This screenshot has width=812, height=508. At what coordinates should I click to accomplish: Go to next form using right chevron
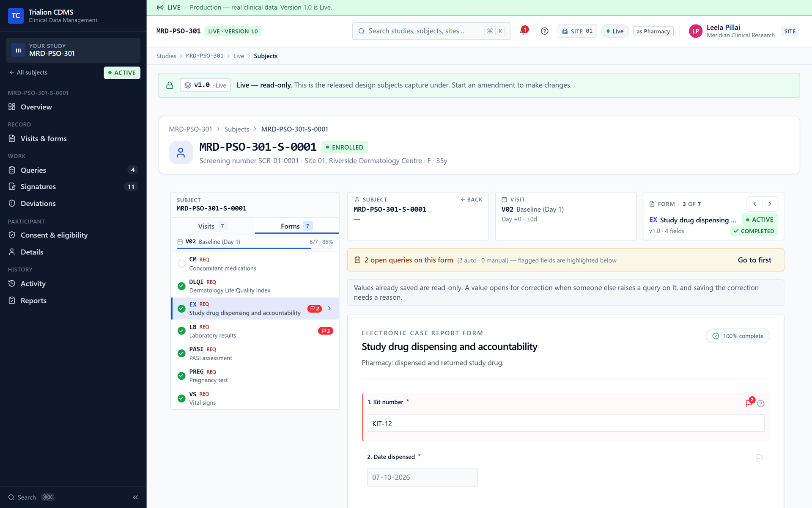click(x=770, y=204)
